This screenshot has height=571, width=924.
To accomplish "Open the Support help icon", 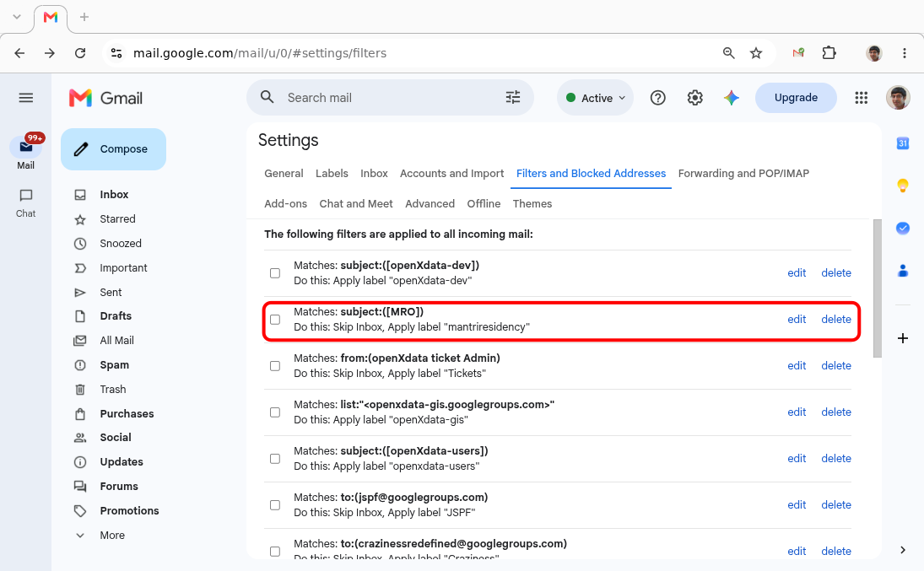I will click(x=657, y=98).
